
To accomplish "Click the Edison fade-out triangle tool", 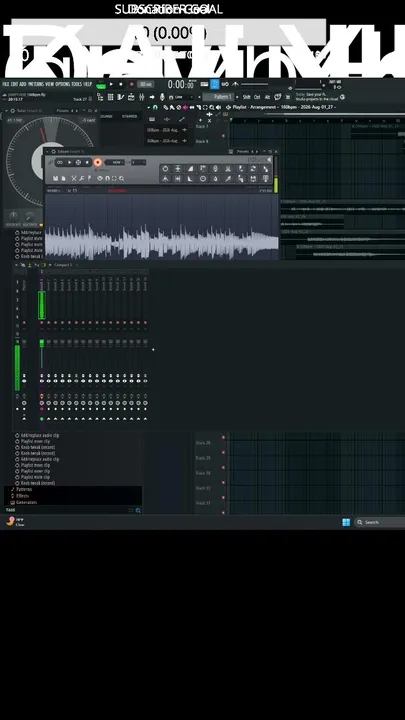I will click(x=190, y=179).
